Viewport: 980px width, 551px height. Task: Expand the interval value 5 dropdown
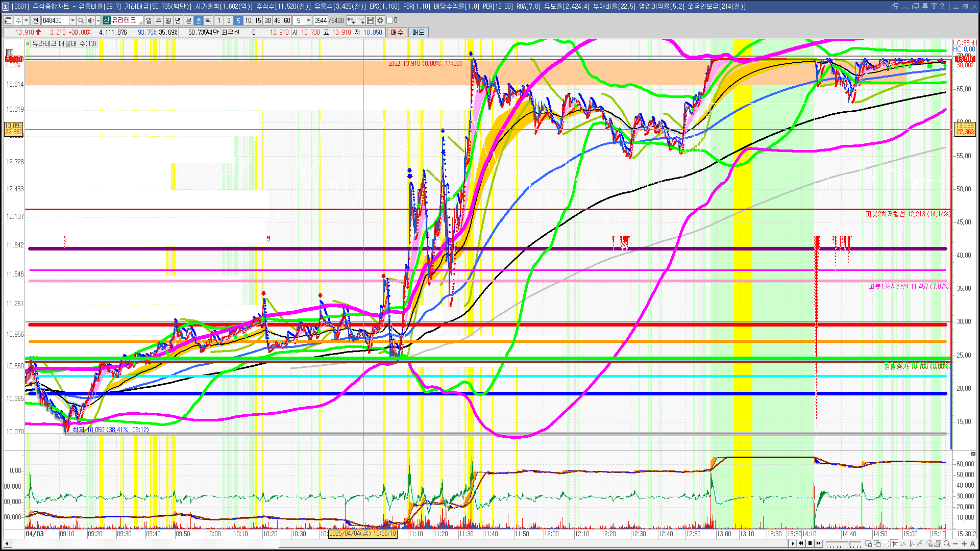click(x=308, y=20)
